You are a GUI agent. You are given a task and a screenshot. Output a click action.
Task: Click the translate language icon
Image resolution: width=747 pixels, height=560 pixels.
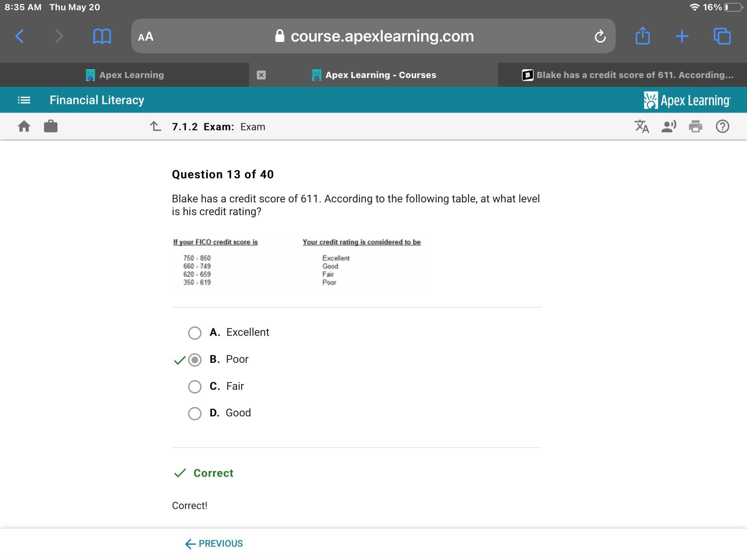pyautogui.click(x=642, y=127)
